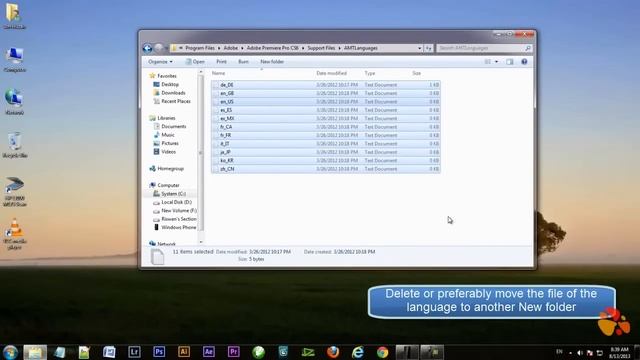Select the ko_KR file
The image size is (640, 360).
point(326,160)
